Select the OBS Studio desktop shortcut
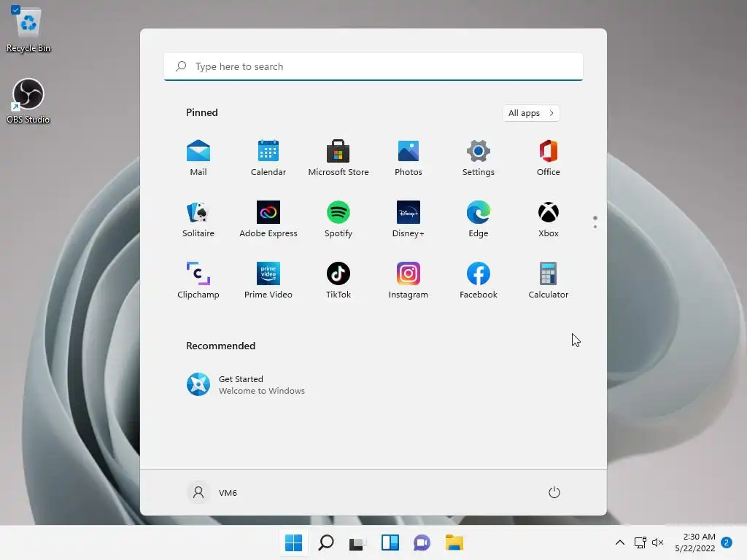Viewport: 747px width, 560px height. [28, 101]
